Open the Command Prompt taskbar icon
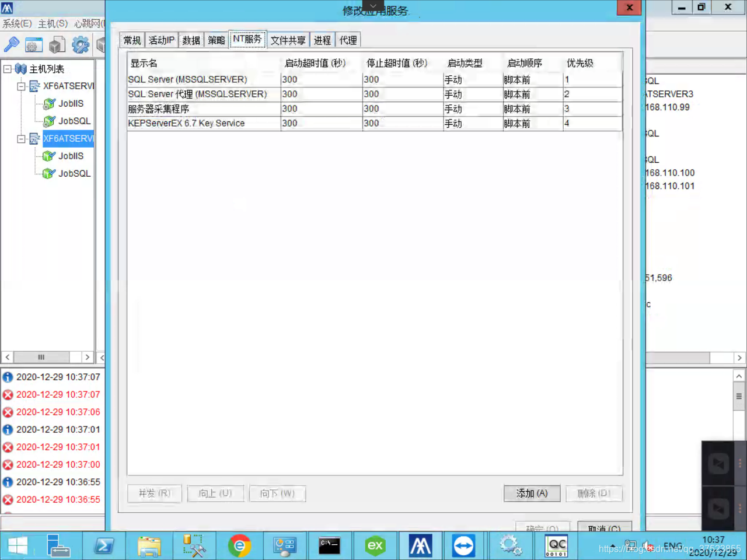The height and width of the screenshot is (560, 747). click(x=330, y=546)
